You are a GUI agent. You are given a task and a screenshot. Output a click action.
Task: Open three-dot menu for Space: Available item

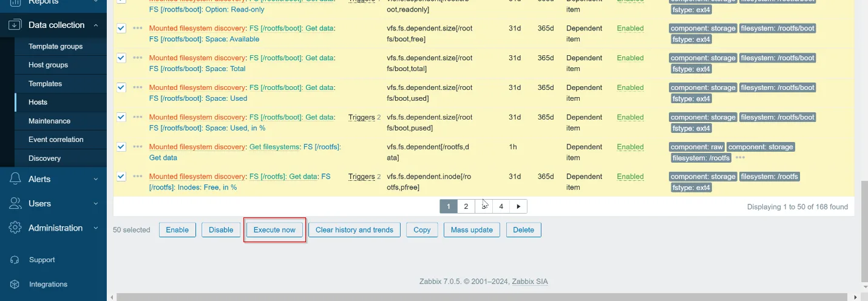click(138, 29)
